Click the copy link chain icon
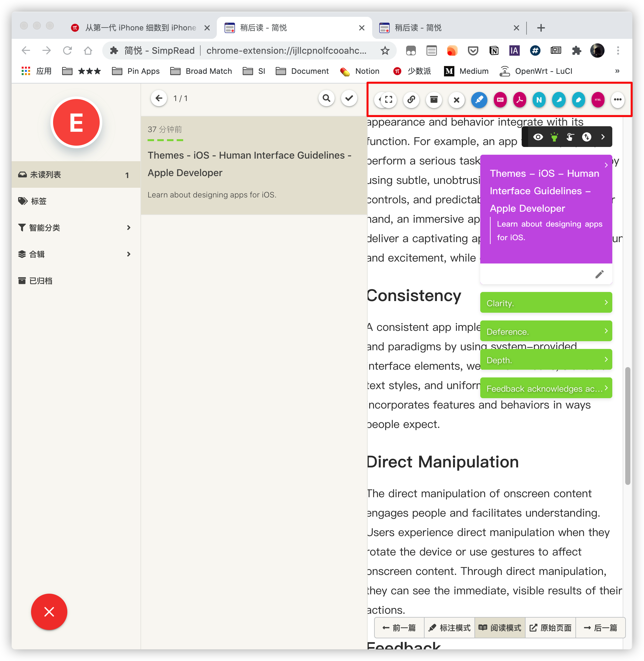This screenshot has width=644, height=661. pos(411,100)
